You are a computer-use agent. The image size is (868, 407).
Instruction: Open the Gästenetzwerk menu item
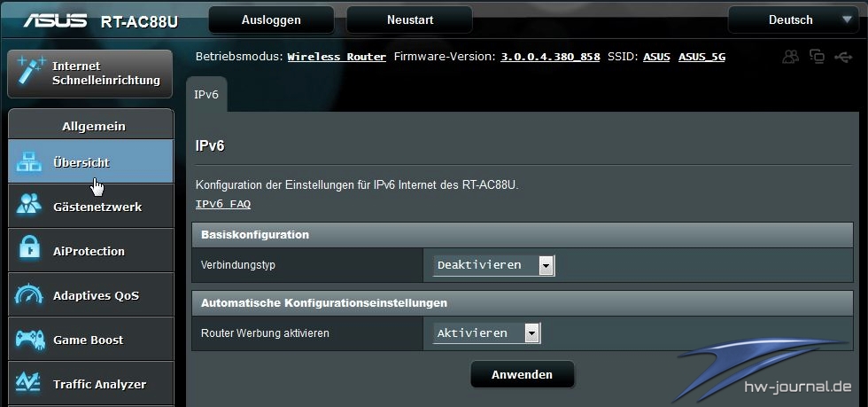point(90,207)
